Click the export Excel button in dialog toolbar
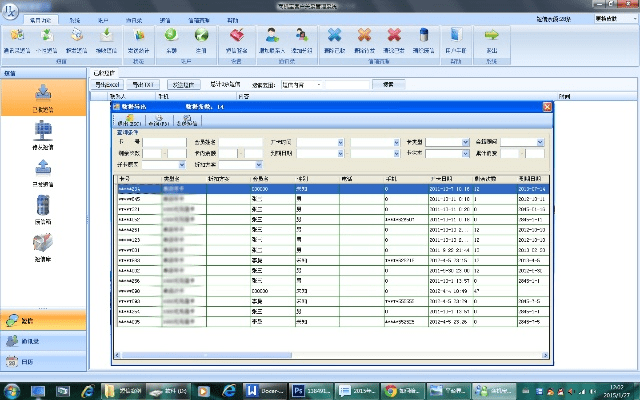The image size is (640, 400). click(129, 121)
